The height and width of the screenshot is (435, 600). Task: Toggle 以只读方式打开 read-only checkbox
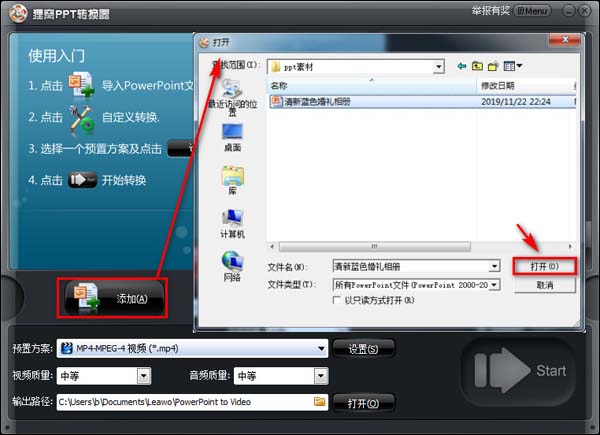click(336, 300)
